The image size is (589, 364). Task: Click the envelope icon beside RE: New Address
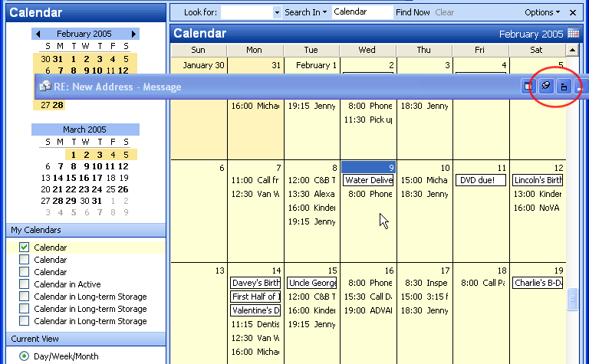[45, 87]
